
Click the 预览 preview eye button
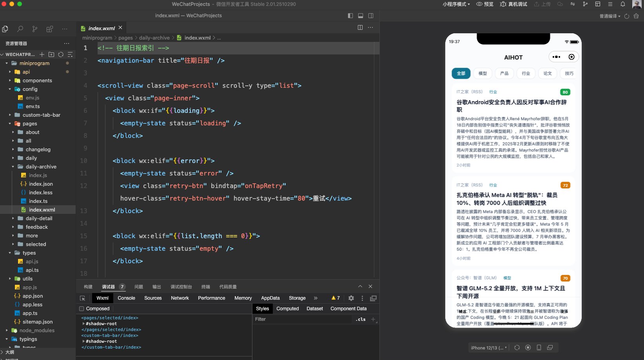[x=485, y=4]
